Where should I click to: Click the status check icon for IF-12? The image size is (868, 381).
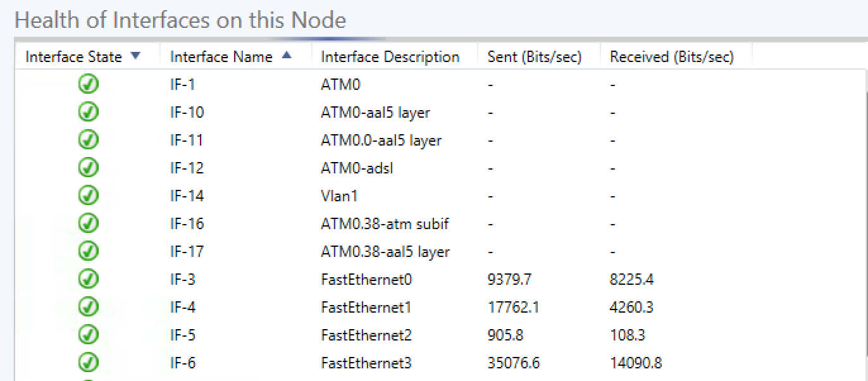tap(89, 168)
